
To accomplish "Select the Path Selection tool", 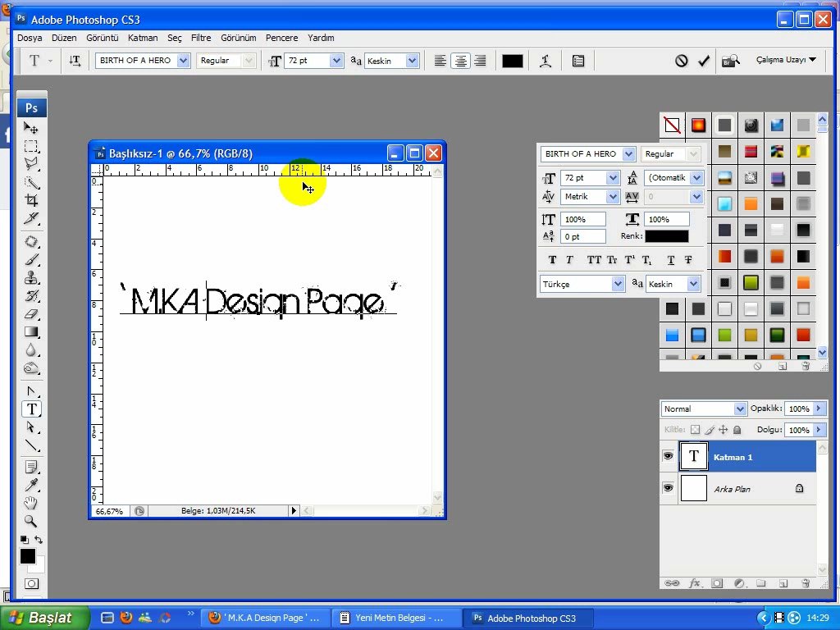I will tap(31, 427).
